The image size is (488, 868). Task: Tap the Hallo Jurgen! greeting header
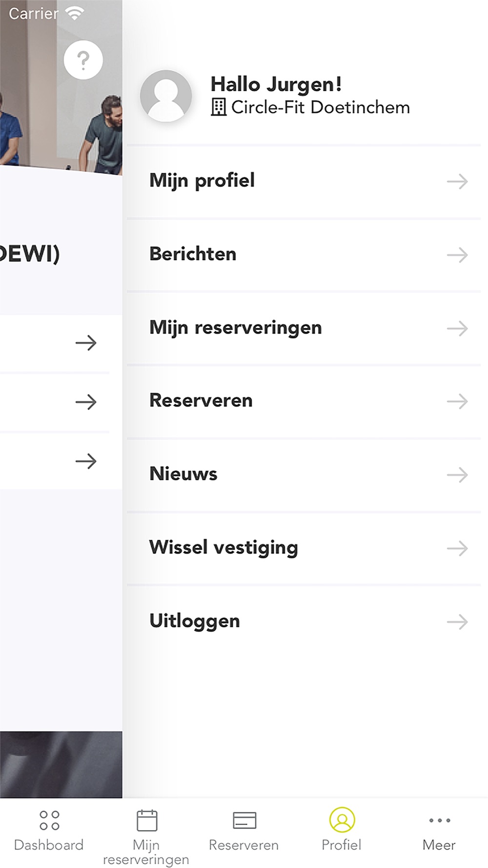276,84
